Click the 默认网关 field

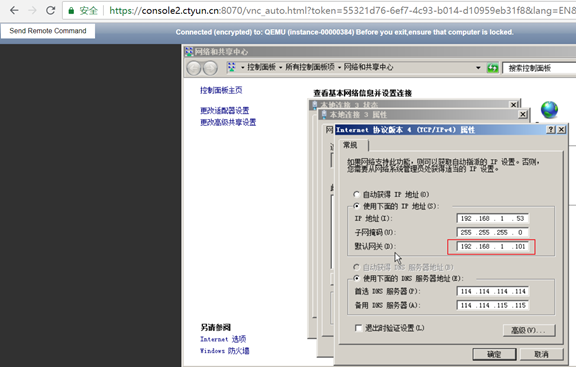(493, 246)
